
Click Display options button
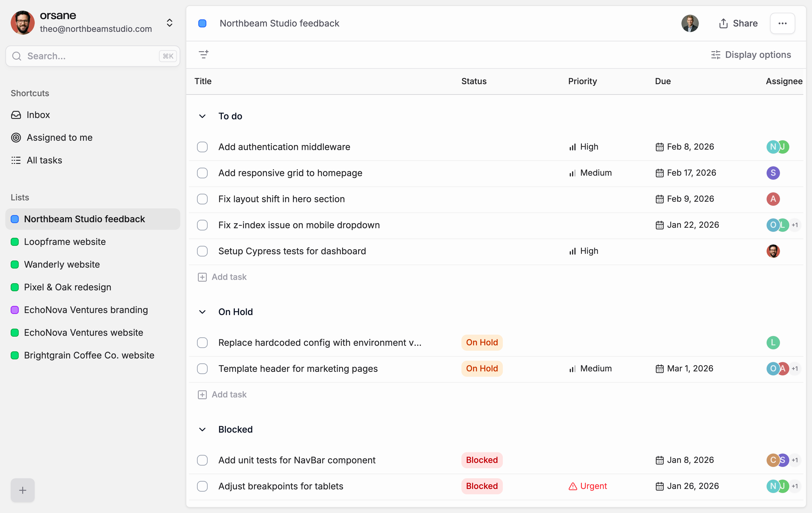751,55
